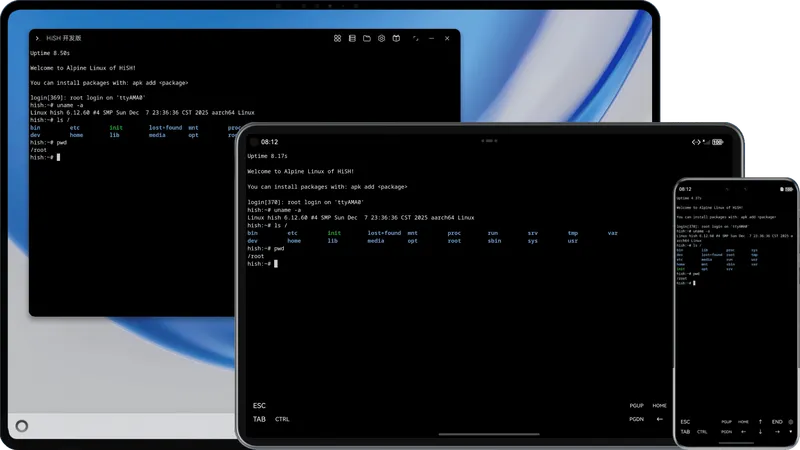The width and height of the screenshot is (800, 450).
Task: Click the circle button at PC screen bottom-left
Action: (x=21, y=426)
